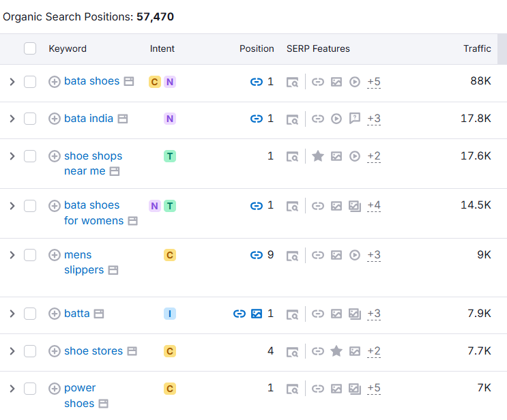Mark the 'shoe stores' row checkbox
This screenshot has height=420, width=507.
30,351
